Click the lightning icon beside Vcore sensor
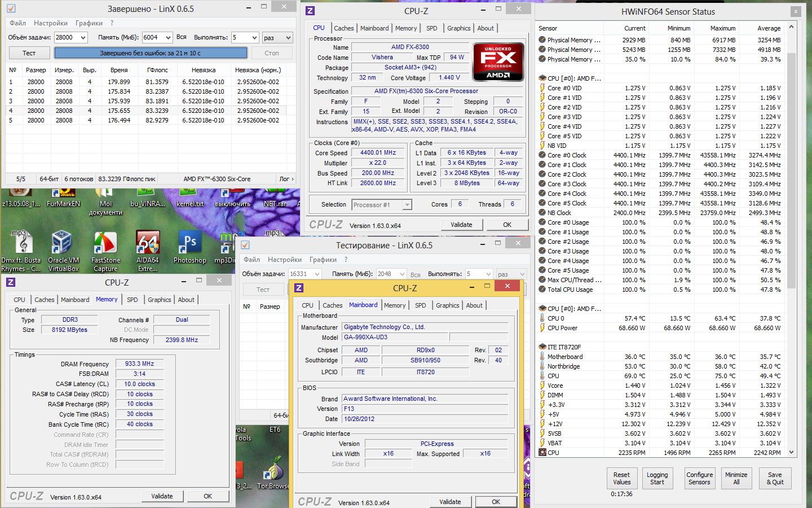 [x=542, y=386]
